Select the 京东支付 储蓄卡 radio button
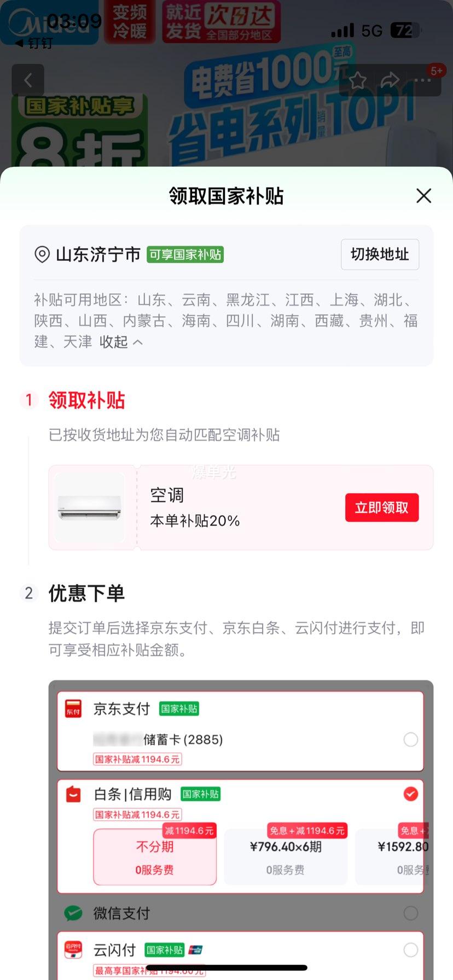This screenshot has width=453, height=980. pos(410,739)
